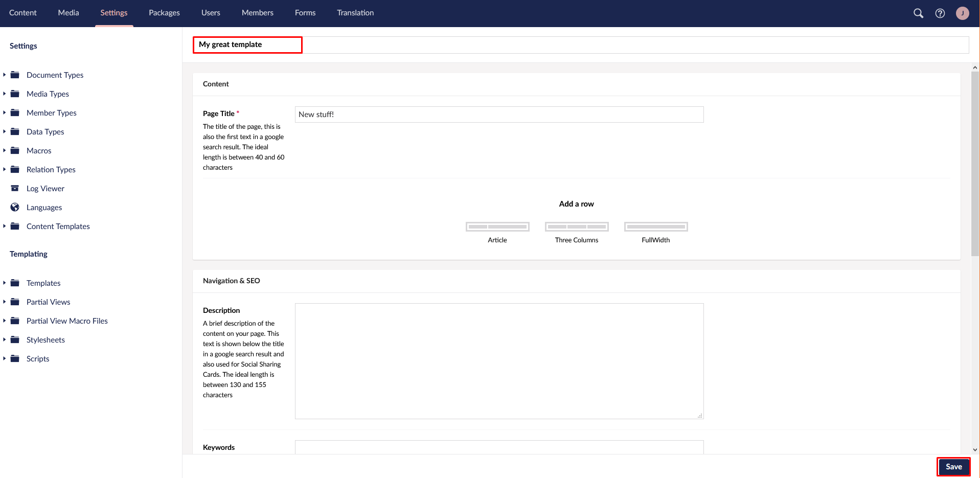Open the search magnifier icon
The image size is (980, 478).
(x=918, y=13)
